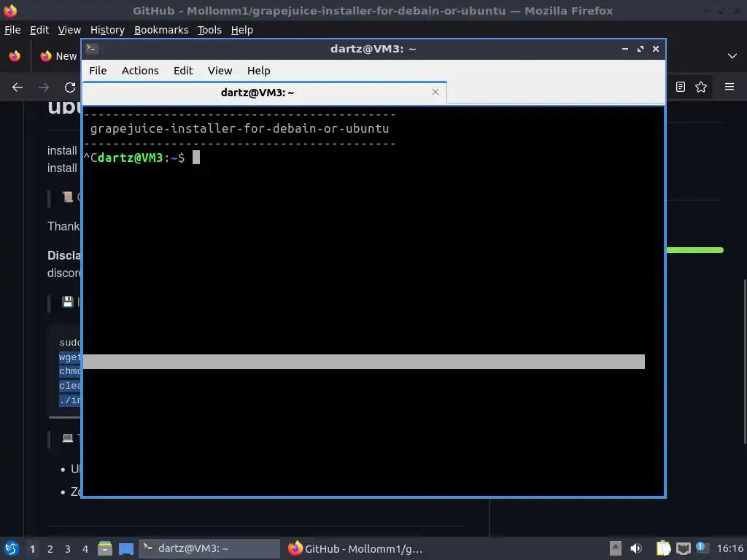Open the update notifier tray icon
This screenshot has width=747, height=560.
click(x=702, y=548)
